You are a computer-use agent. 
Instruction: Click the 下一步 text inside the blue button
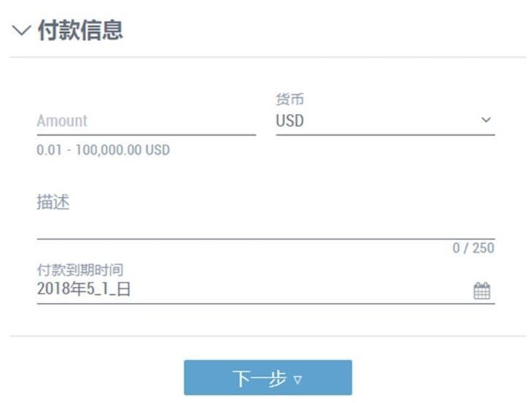tap(260, 379)
